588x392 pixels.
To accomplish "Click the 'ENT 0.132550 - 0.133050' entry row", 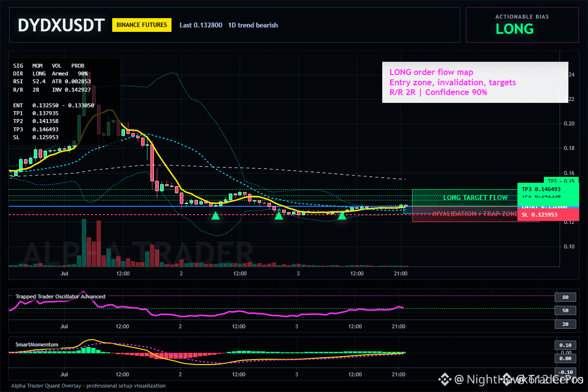I will (54, 105).
